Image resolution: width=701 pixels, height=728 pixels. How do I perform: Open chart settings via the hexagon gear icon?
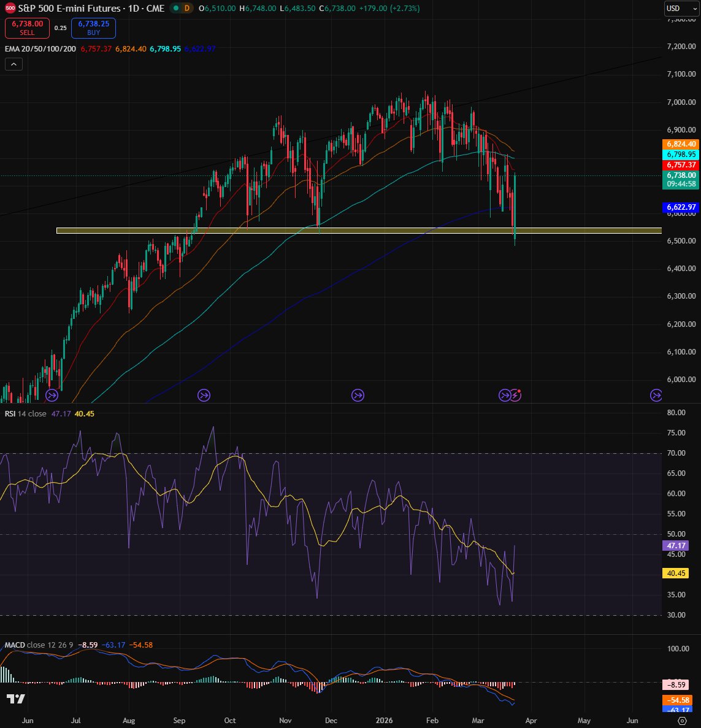pyautogui.click(x=682, y=721)
